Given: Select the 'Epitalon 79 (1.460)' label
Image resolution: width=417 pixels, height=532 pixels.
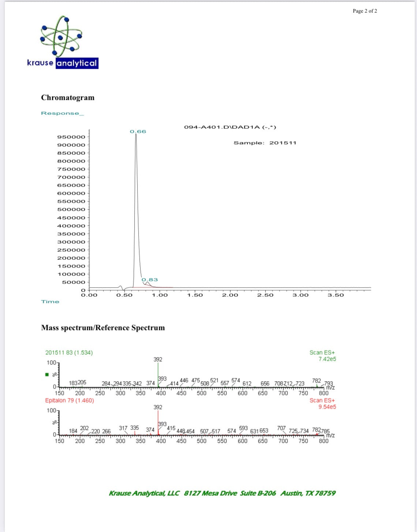Looking at the screenshot, I should (69, 400).
